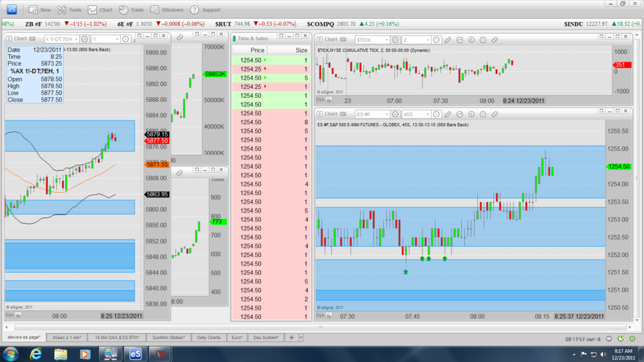Click replay play icon on $TICK chart
This screenshot has width=644, height=362.
471,40
